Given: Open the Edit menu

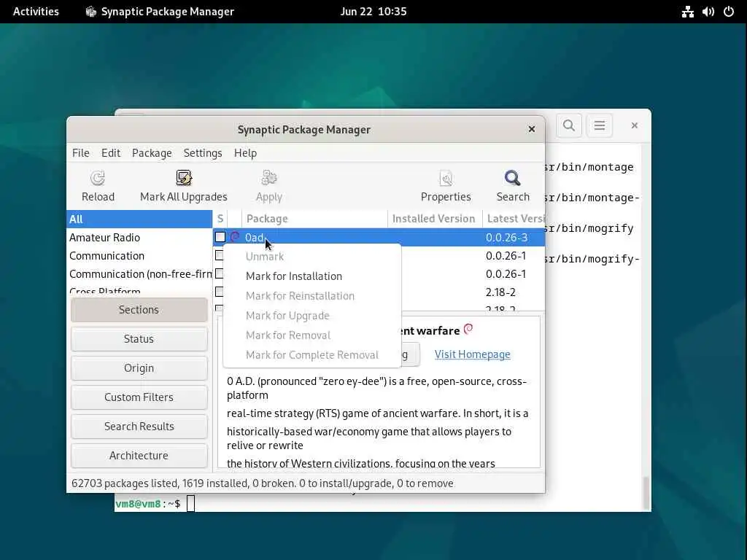Looking at the screenshot, I should [x=111, y=153].
